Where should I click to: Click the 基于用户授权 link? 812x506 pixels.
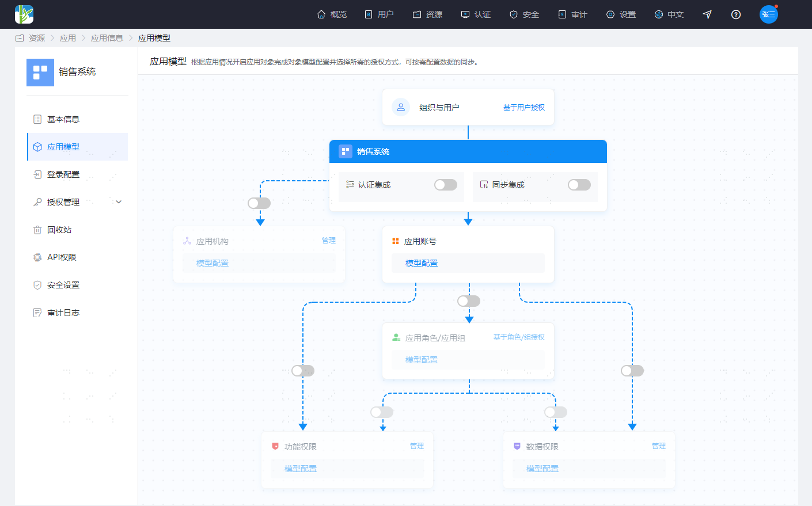pos(524,108)
